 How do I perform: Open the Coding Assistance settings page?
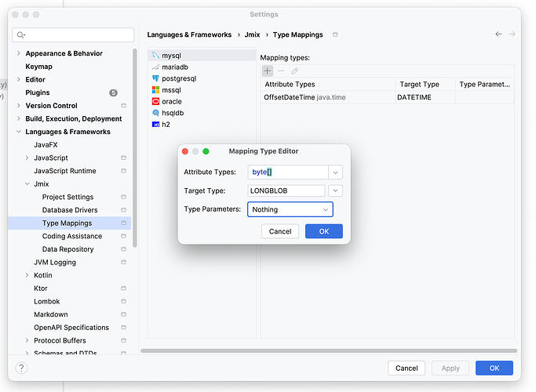click(x=72, y=236)
